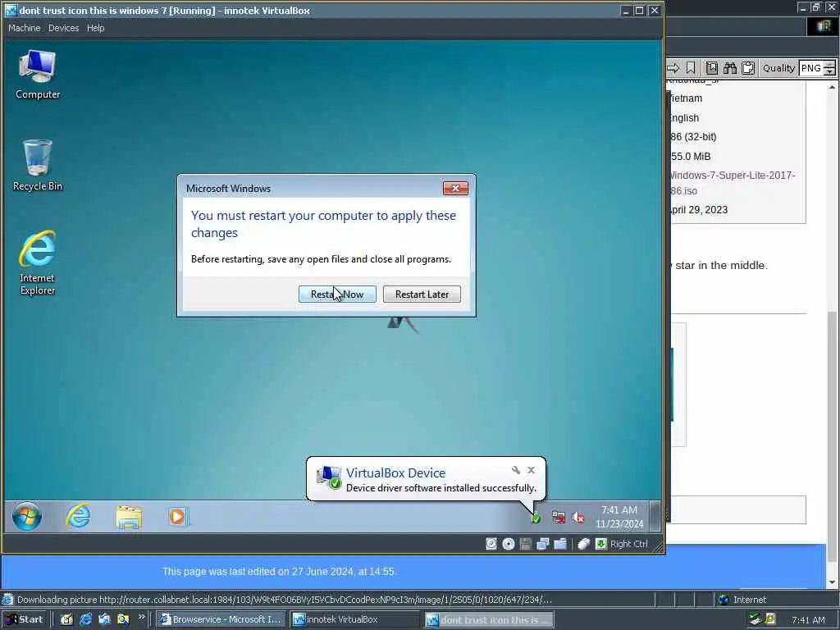This screenshot has height=630, width=840.
Task: Click the Internet zone indicator in status bar
Action: point(743,600)
